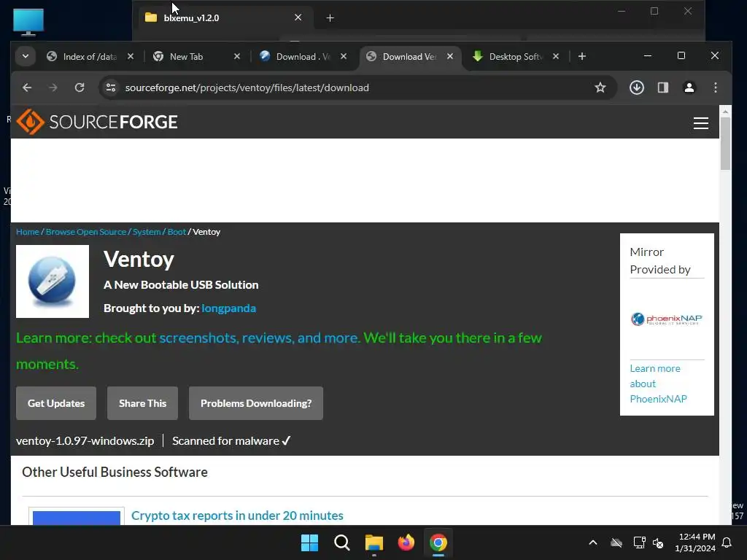Image resolution: width=747 pixels, height=560 pixels.
Task: Click the address bar URL
Action: coord(247,87)
